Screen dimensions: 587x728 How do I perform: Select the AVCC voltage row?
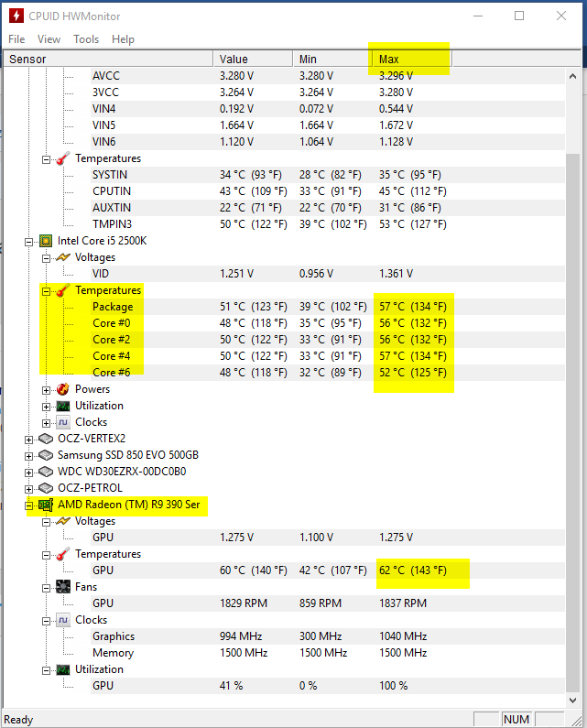(328, 76)
